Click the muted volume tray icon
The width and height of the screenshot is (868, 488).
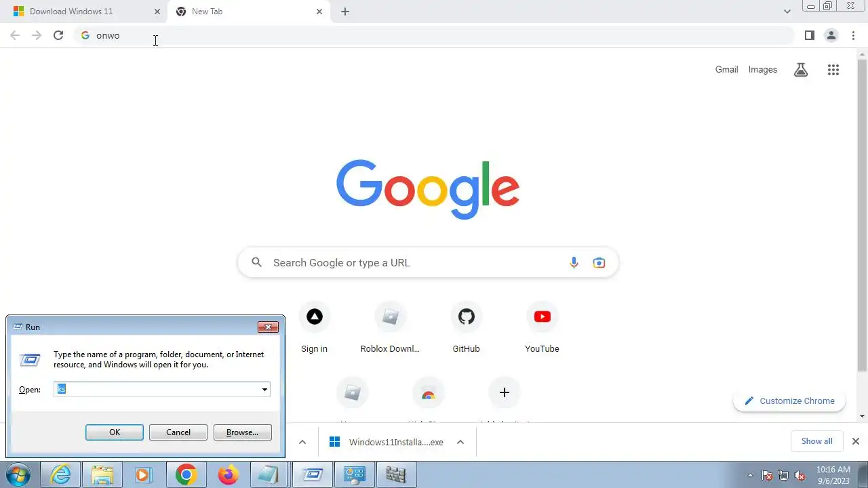point(800,475)
